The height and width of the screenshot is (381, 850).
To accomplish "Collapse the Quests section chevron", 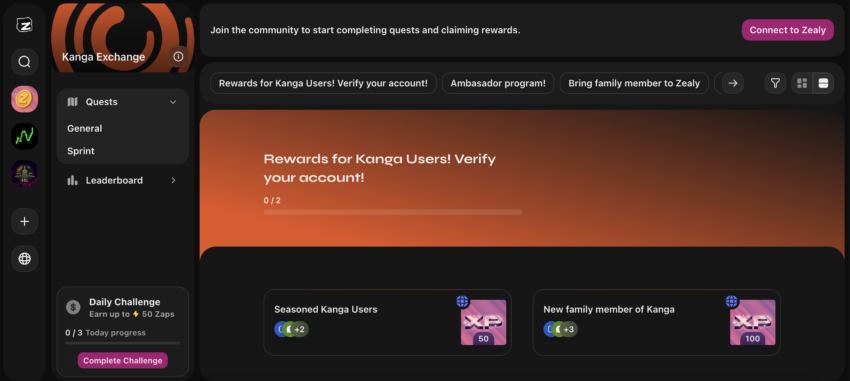I will point(173,102).
